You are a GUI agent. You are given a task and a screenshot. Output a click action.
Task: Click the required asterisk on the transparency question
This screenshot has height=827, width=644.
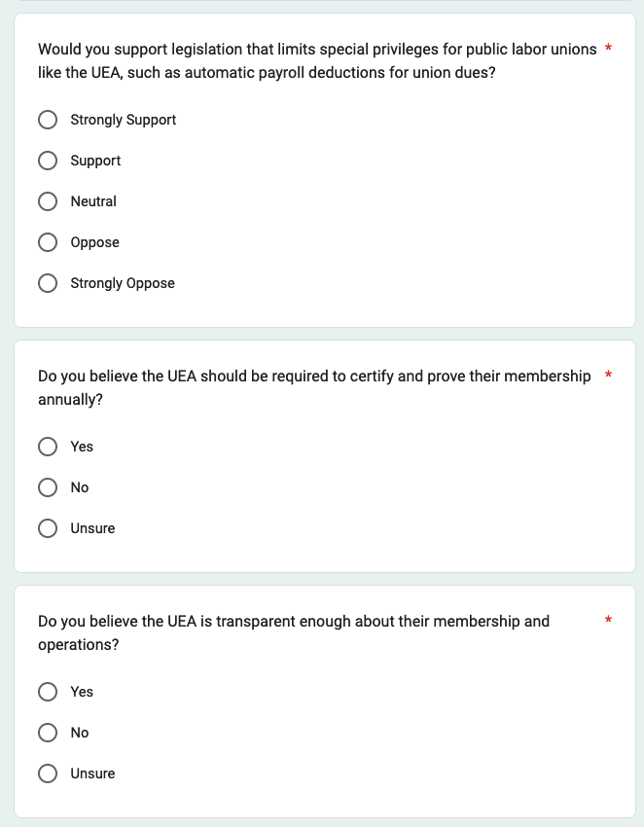(x=608, y=621)
